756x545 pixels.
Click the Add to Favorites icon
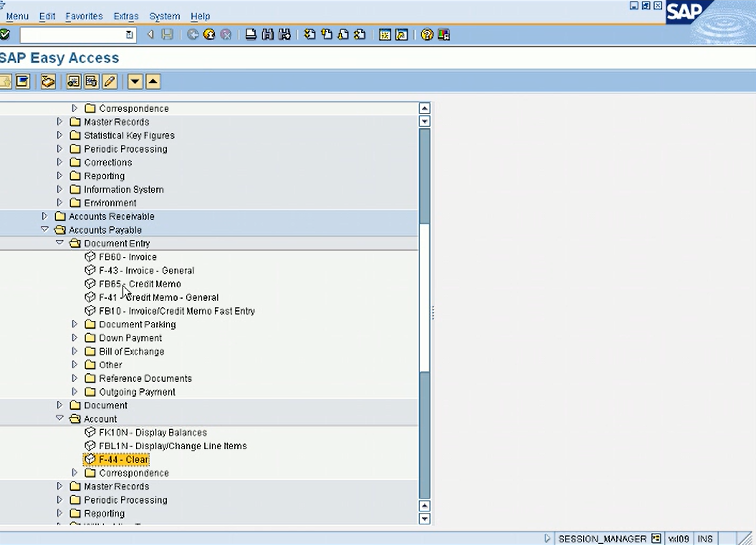(73, 82)
